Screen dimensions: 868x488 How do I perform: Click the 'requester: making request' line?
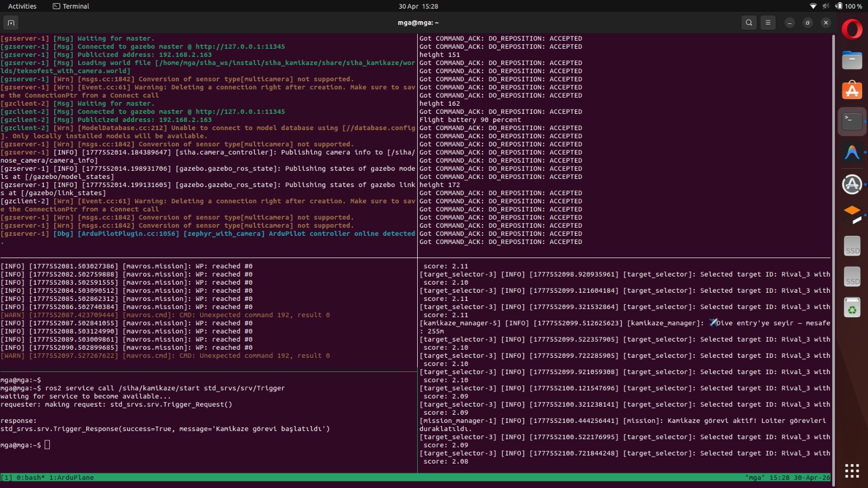coord(116,404)
